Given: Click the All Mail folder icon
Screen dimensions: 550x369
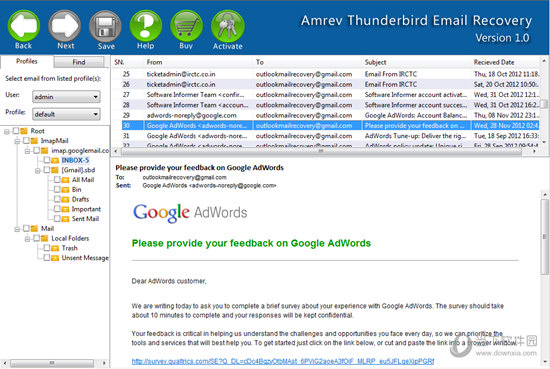Looking at the screenshot, I should click(65, 180).
